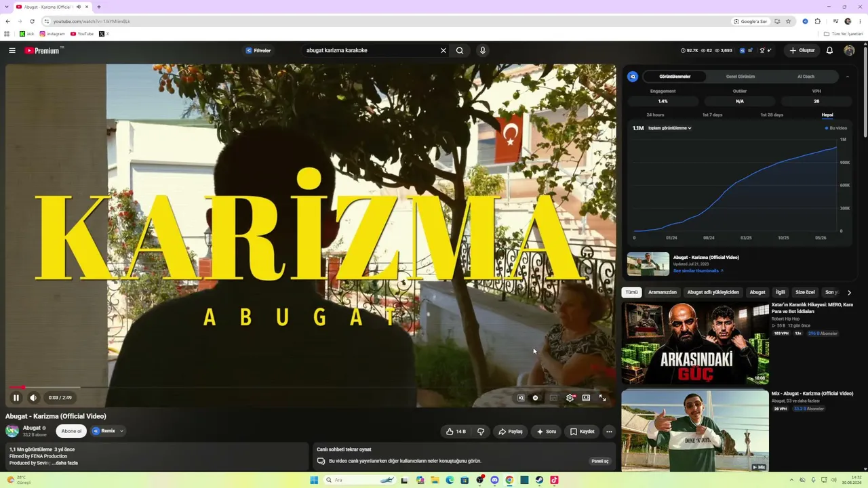This screenshot has height=488, width=868.
Task: Open Steam from the taskbar
Action: pyautogui.click(x=539, y=480)
